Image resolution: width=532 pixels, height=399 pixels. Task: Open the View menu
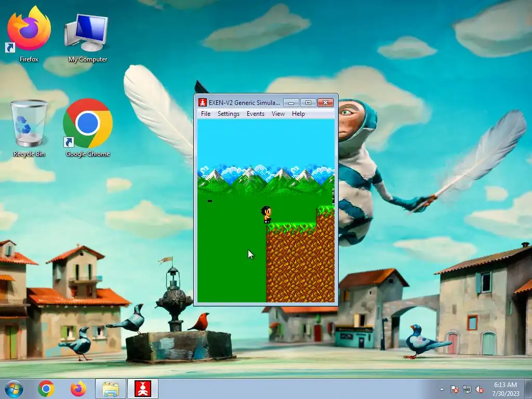pos(278,114)
